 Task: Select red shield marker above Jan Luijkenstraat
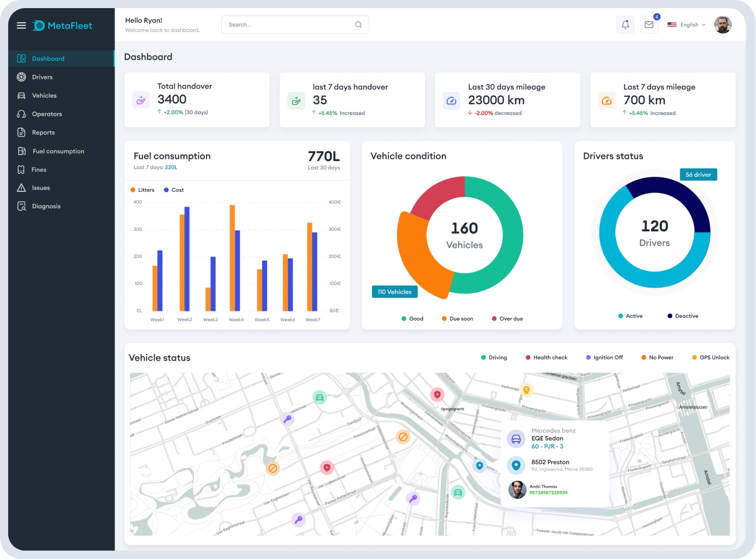pos(327,467)
